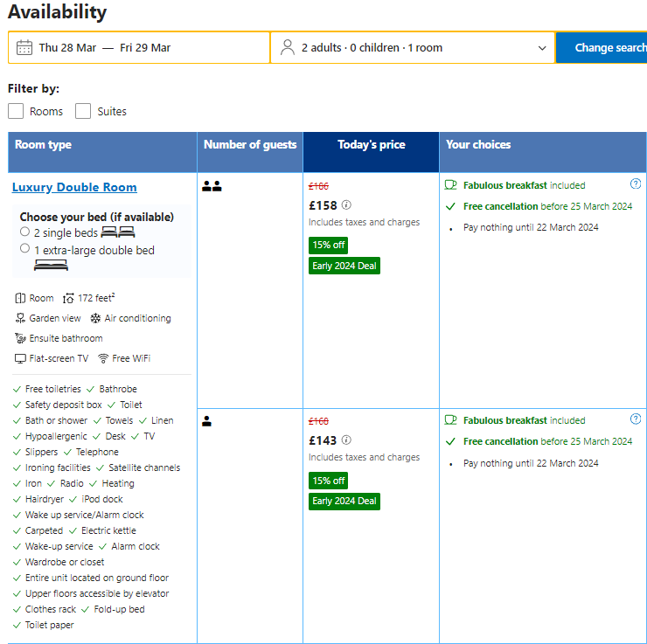Viewport: 647px width, 644px height.
Task: Click the two single beds icon
Action: click(x=118, y=232)
